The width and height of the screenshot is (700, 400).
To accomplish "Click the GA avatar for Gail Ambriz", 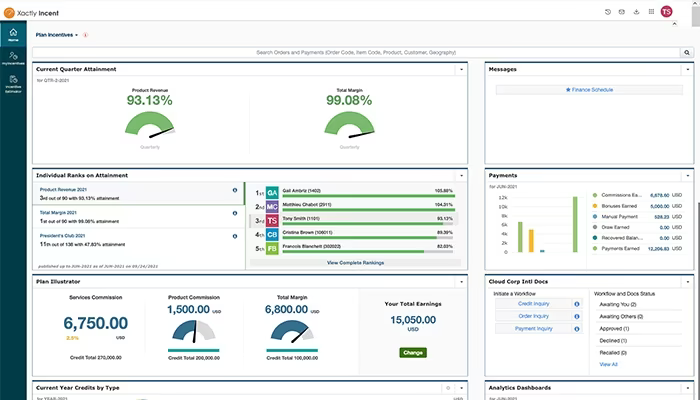I will 272,193.
